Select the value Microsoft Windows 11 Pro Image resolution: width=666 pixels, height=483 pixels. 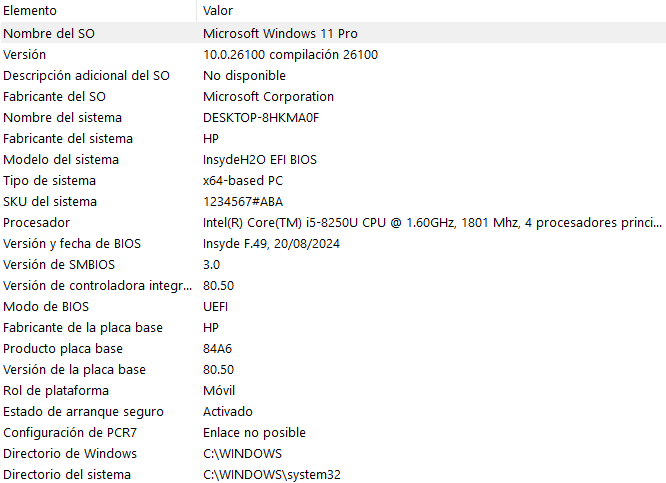point(280,34)
